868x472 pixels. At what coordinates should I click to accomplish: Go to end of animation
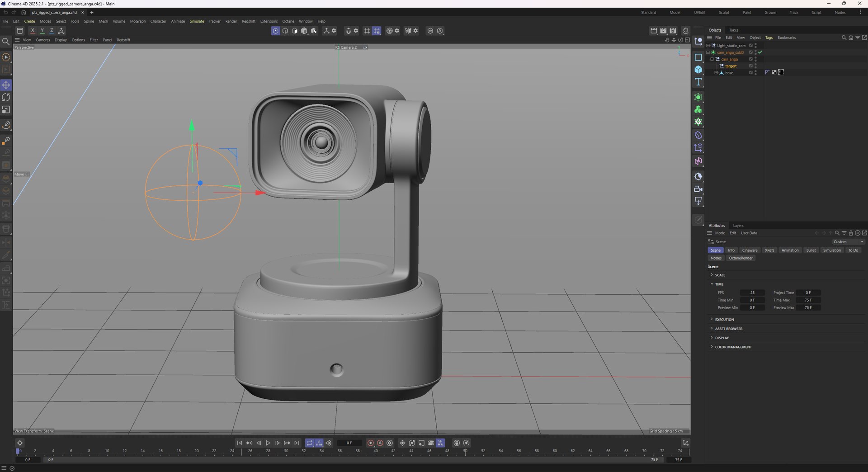pyautogui.click(x=297, y=443)
